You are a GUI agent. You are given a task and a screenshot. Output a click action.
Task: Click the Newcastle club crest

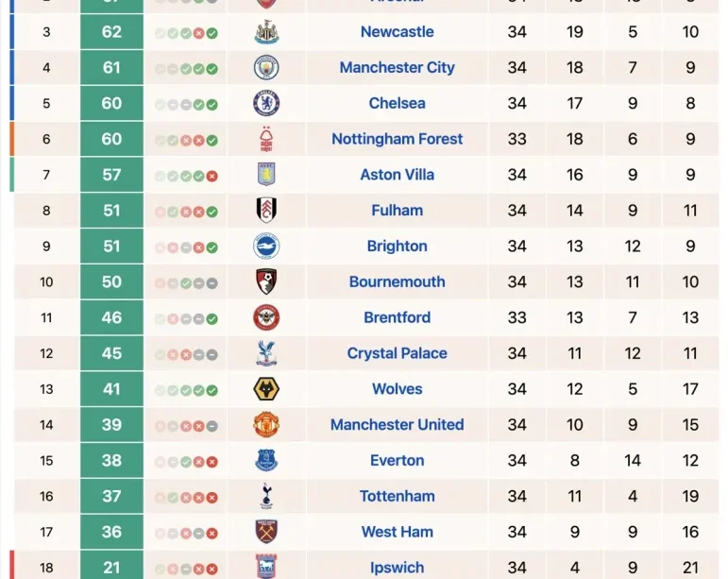[x=266, y=32]
